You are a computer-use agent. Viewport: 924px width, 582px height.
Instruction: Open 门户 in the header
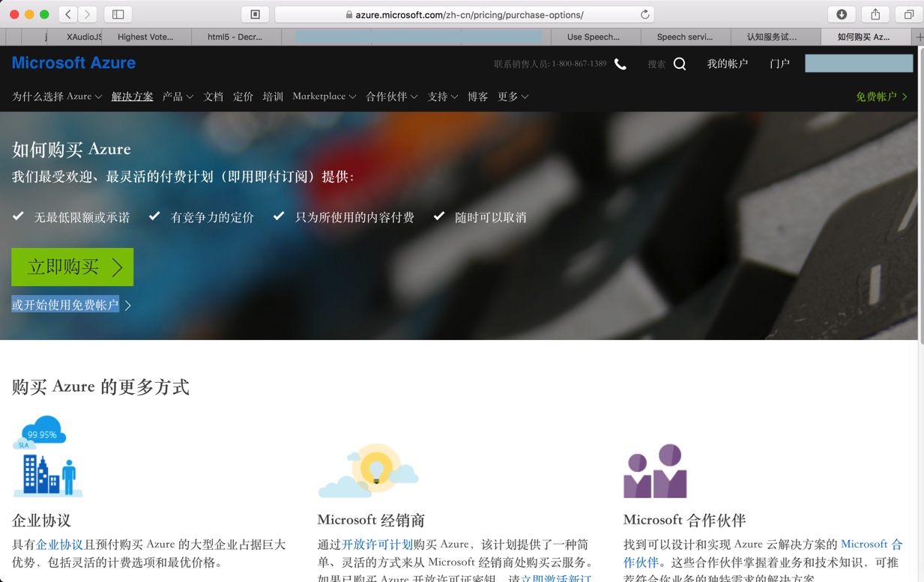click(779, 64)
